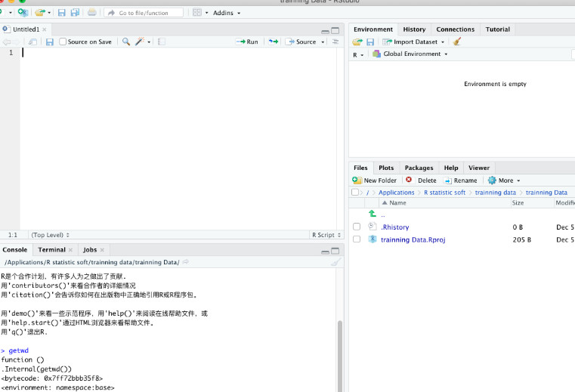Open the code tools magic wand
The width and height of the screenshot is (575, 392).
140,42
